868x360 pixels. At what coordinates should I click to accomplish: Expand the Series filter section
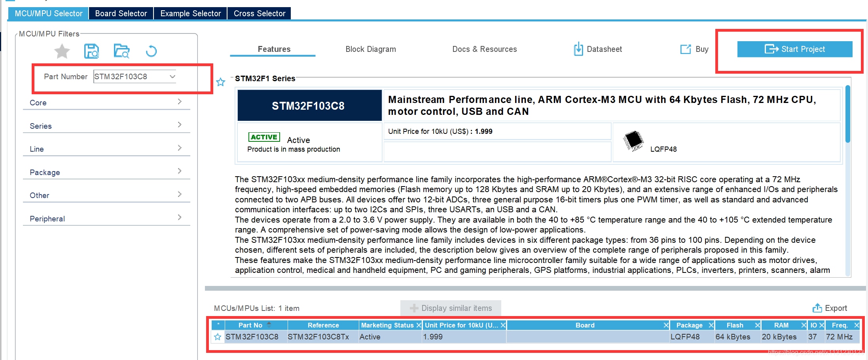[x=106, y=126]
